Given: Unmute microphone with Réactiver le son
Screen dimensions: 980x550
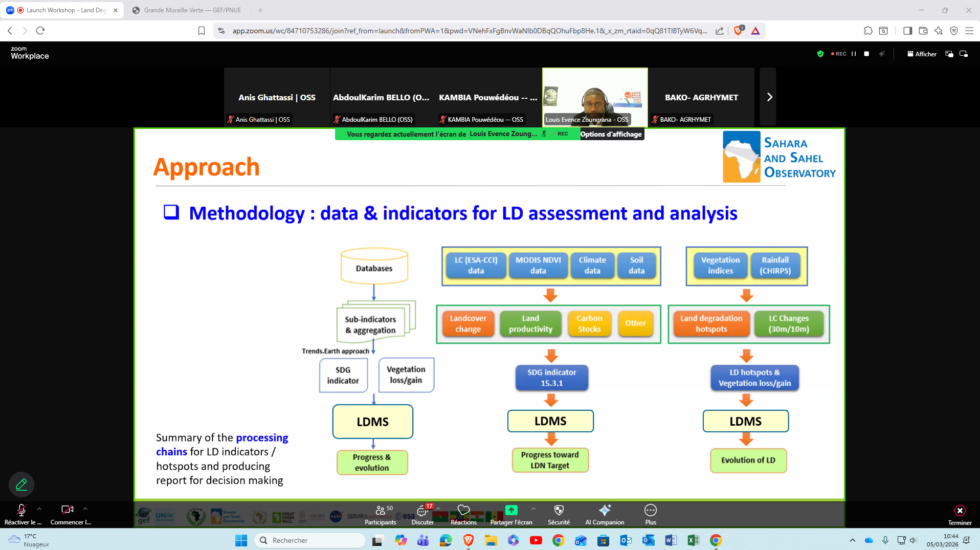Looking at the screenshot, I should click(21, 513).
